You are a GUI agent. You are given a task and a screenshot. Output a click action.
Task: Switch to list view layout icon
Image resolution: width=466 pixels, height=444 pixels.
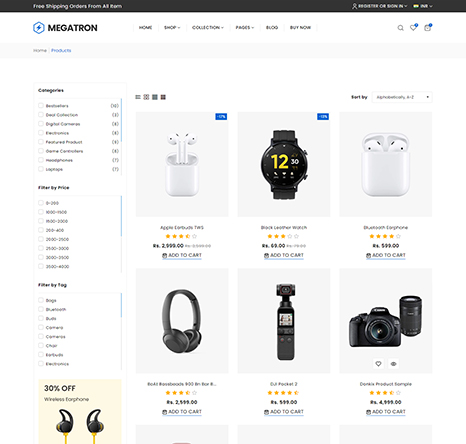138,97
